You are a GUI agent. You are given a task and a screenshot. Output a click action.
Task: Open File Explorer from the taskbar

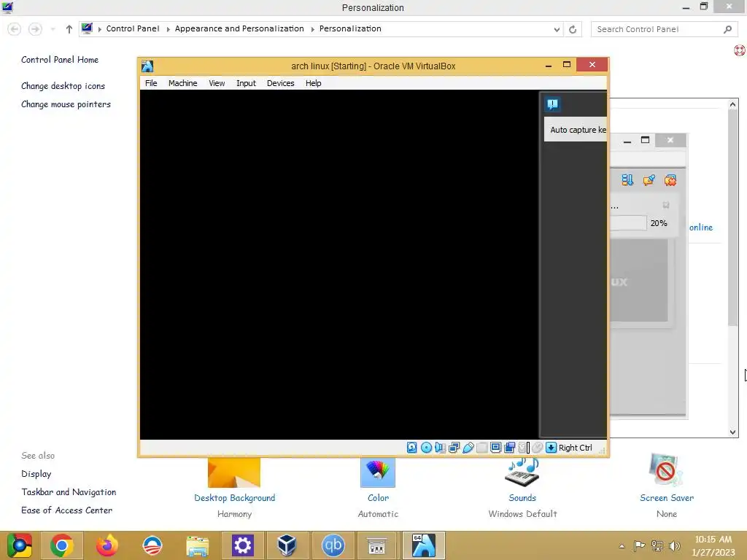pos(197,545)
